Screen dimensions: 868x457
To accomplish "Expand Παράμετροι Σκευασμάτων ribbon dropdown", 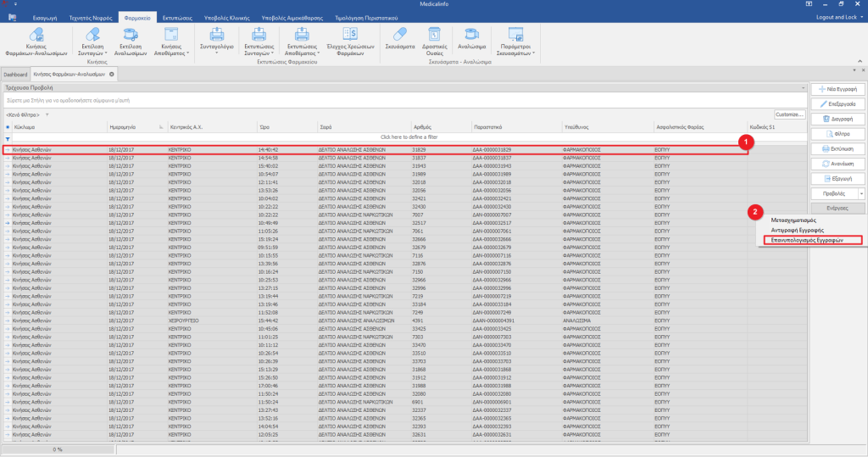I will coord(536,53).
